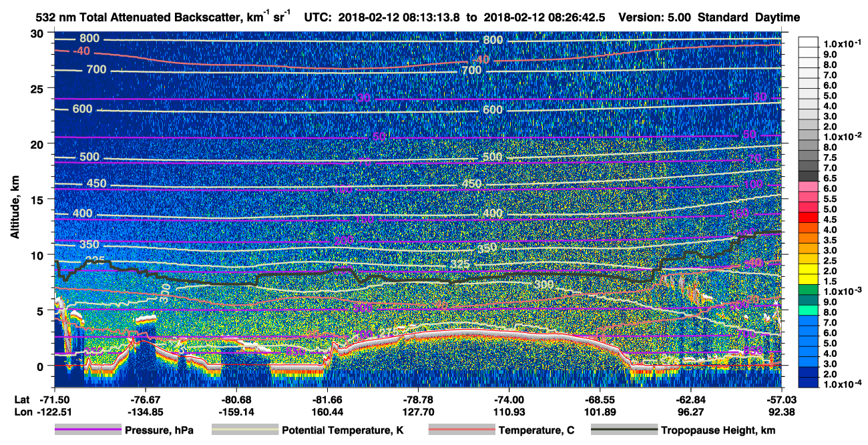Click latitude value "-57.03"
This screenshot has height=445, width=868.
pyautogui.click(x=782, y=400)
